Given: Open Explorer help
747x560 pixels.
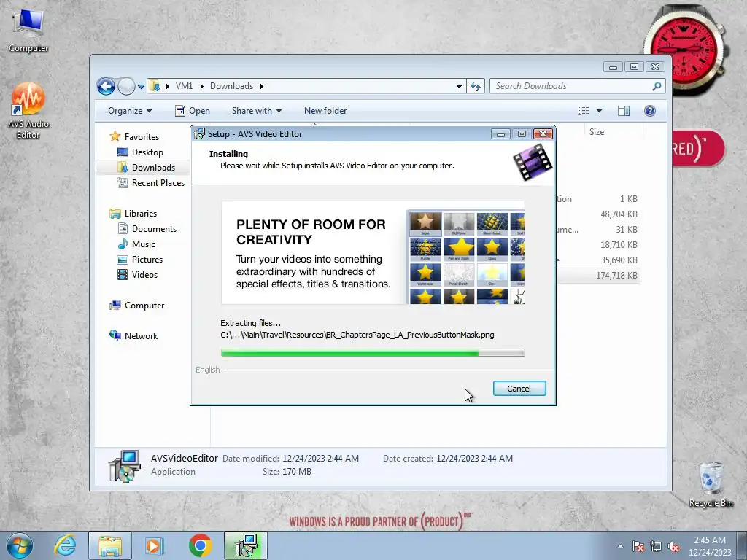Looking at the screenshot, I should 650,111.
